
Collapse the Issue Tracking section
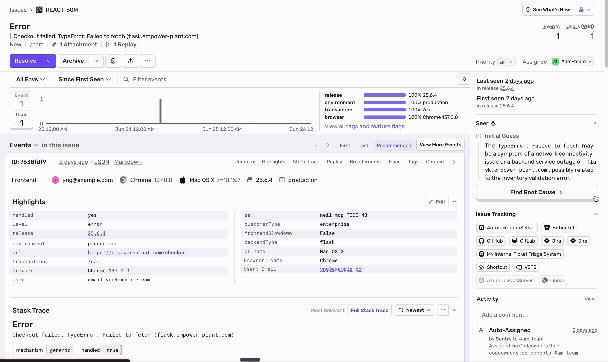tap(596, 214)
